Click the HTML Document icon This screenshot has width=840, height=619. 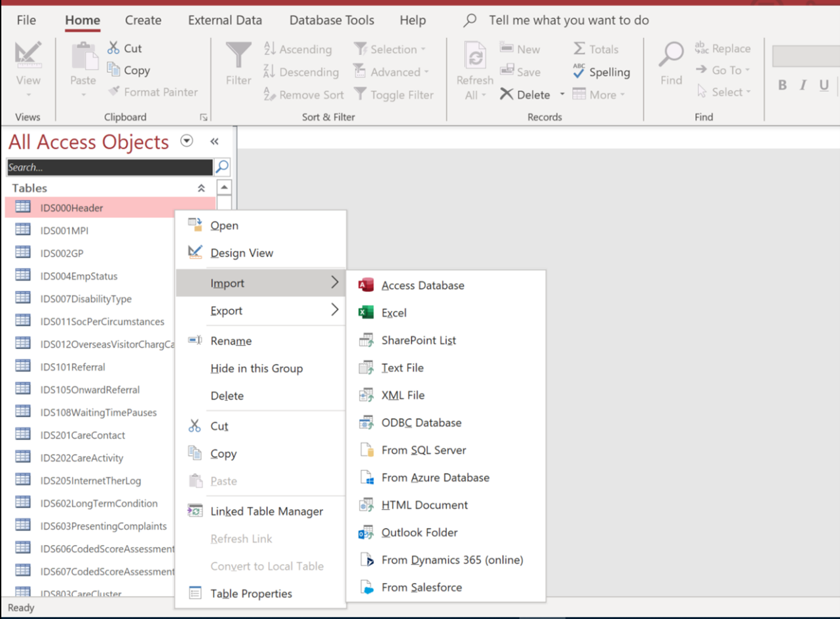366,505
